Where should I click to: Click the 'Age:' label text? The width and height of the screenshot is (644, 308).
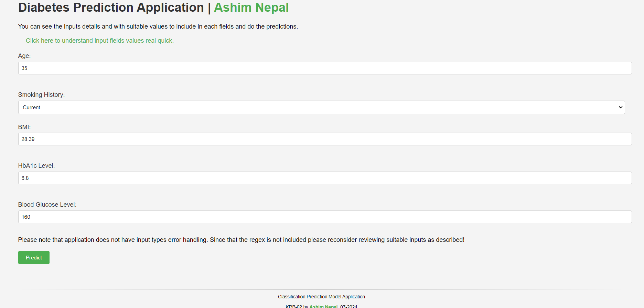(24, 56)
